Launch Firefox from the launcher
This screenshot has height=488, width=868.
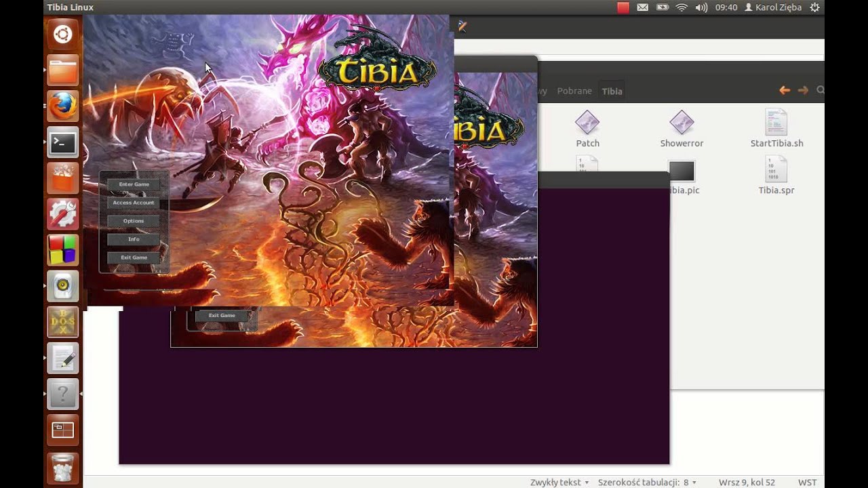pyautogui.click(x=63, y=106)
